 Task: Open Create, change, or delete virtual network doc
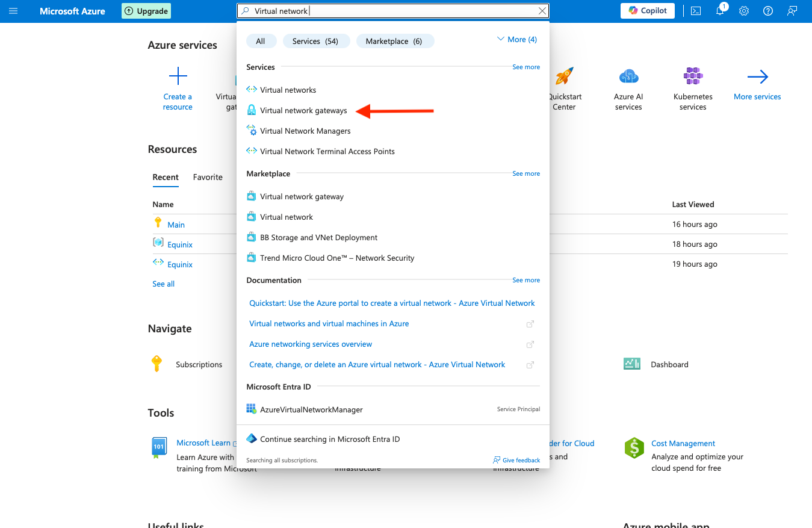(x=377, y=364)
